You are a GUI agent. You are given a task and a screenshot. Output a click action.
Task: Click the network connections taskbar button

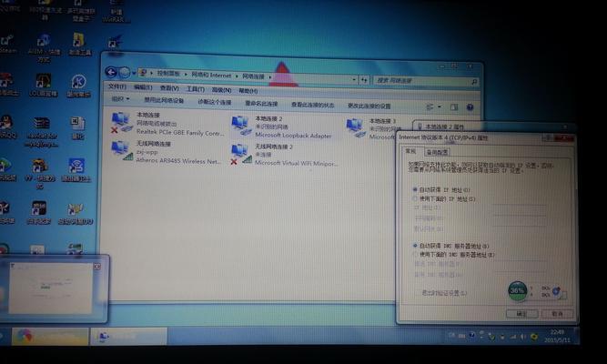click(x=129, y=336)
